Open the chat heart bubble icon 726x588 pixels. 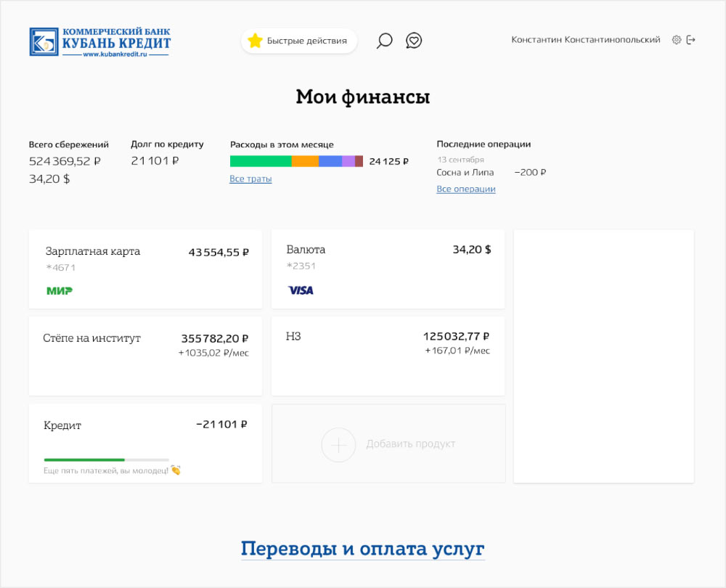tap(414, 41)
